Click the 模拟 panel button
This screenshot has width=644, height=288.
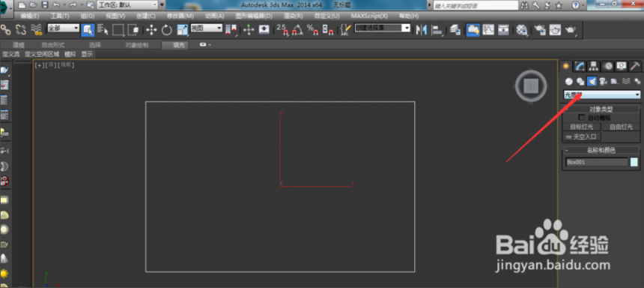click(x=70, y=54)
